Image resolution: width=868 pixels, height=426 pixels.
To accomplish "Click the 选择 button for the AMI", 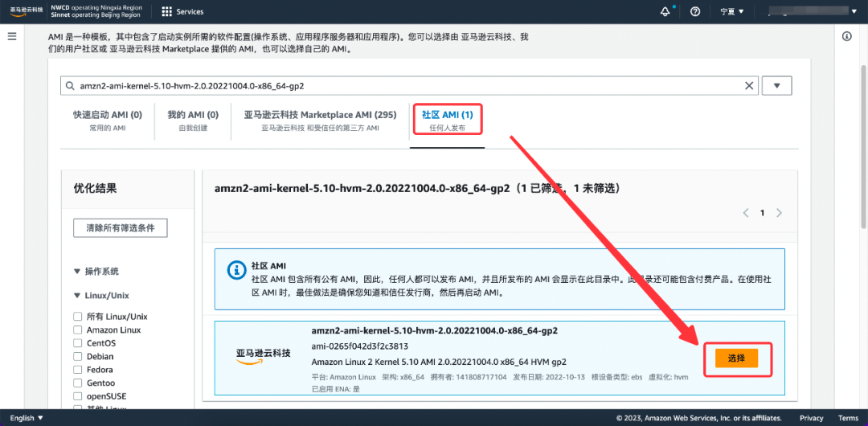I will coord(736,358).
